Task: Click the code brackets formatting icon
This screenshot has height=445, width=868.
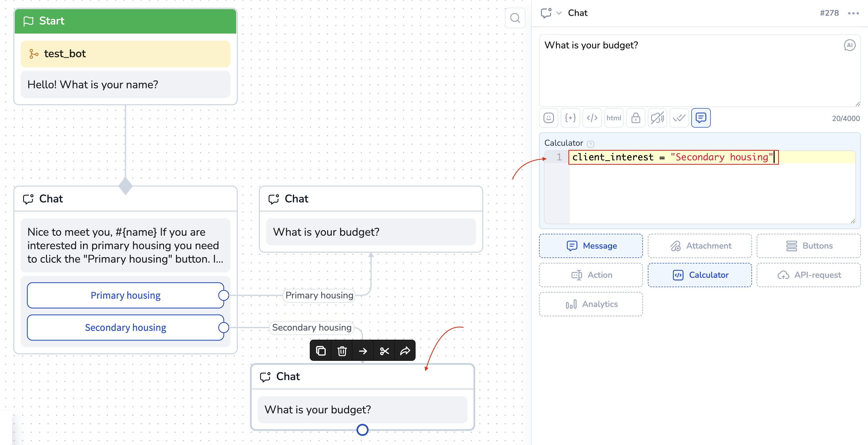Action: click(x=592, y=118)
